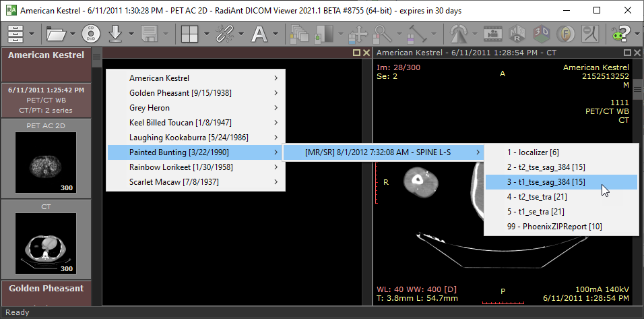Image resolution: width=644 pixels, height=319 pixels.
Task: Click the rotate/flip image icon
Action: (459, 34)
